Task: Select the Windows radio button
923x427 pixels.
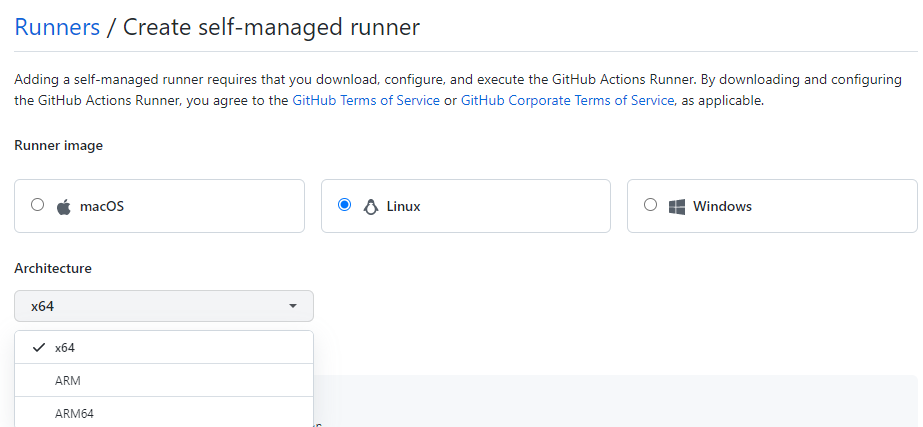Action: (x=650, y=205)
